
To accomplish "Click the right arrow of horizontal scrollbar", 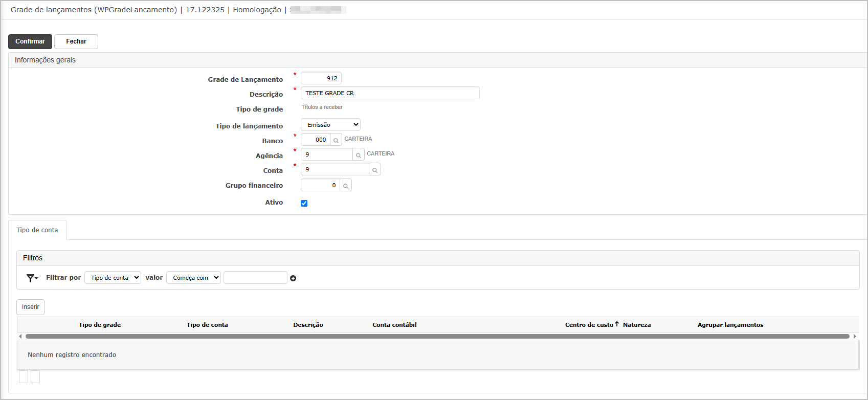I will 855,337.
